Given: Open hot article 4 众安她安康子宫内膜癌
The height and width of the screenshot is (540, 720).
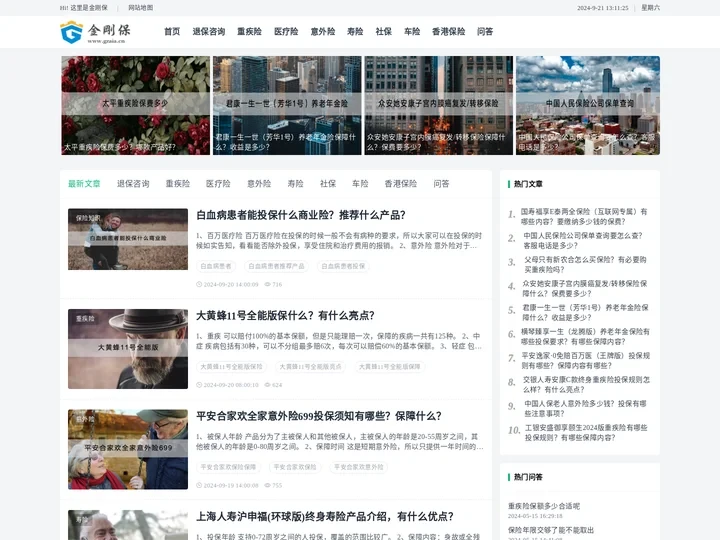Looking at the screenshot, I should tap(585, 288).
